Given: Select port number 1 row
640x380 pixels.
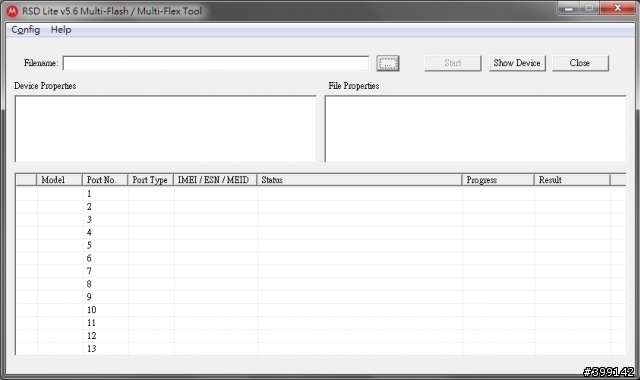Looking at the screenshot, I should point(320,193).
